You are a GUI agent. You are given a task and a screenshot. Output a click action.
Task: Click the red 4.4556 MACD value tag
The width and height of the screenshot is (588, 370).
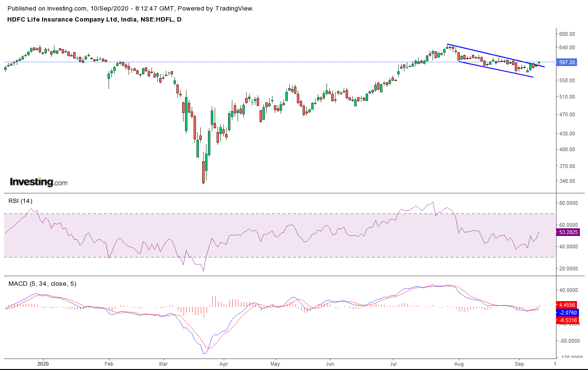pyautogui.click(x=567, y=305)
